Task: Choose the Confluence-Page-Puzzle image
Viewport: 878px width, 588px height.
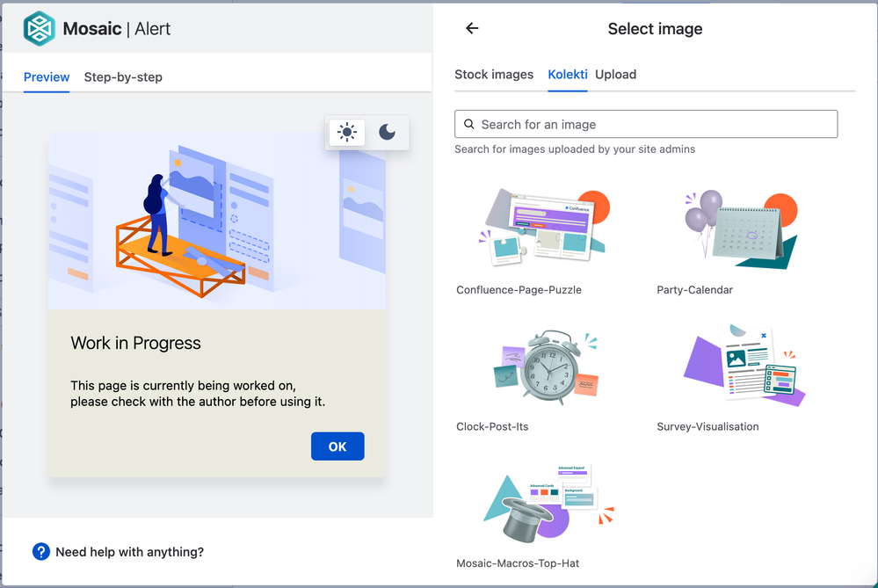Action: click(x=544, y=228)
